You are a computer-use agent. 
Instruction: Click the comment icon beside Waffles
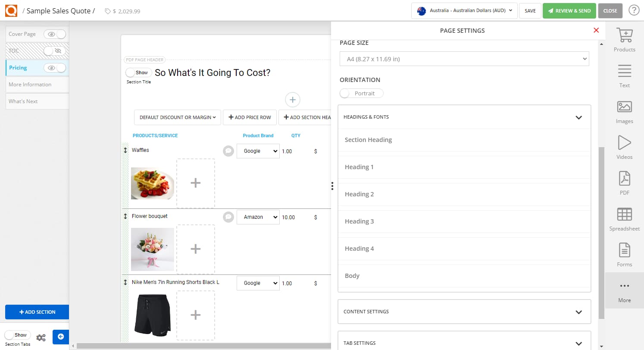click(228, 151)
